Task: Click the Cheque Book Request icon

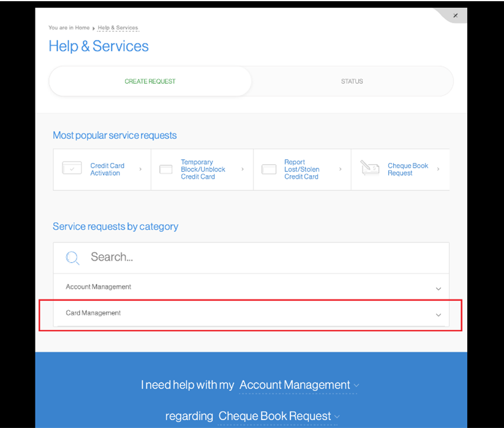Action: click(x=370, y=168)
